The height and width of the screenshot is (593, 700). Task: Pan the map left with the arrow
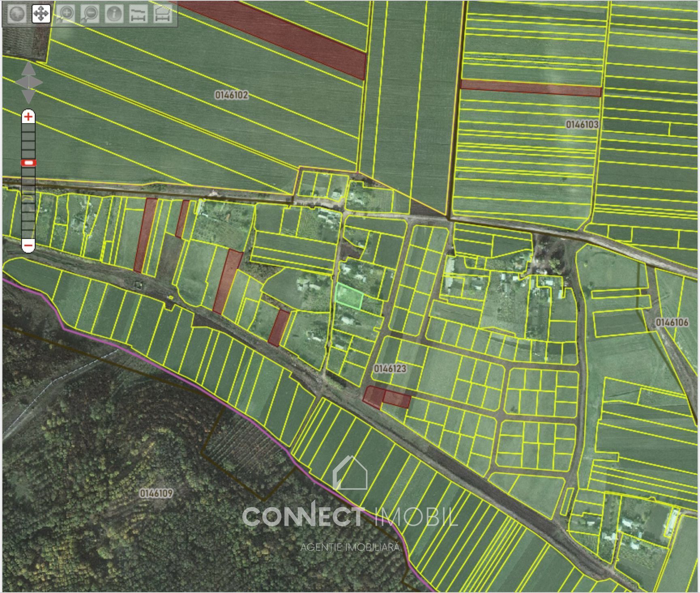(x=21, y=83)
